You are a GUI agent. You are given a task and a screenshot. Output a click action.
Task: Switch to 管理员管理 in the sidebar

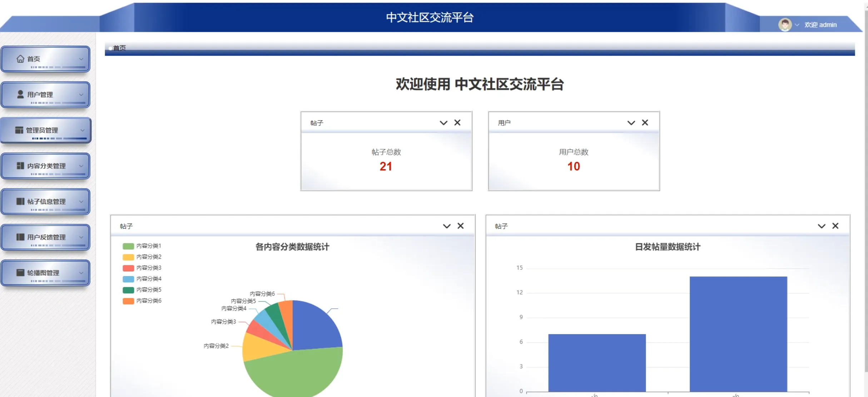pyautogui.click(x=45, y=130)
